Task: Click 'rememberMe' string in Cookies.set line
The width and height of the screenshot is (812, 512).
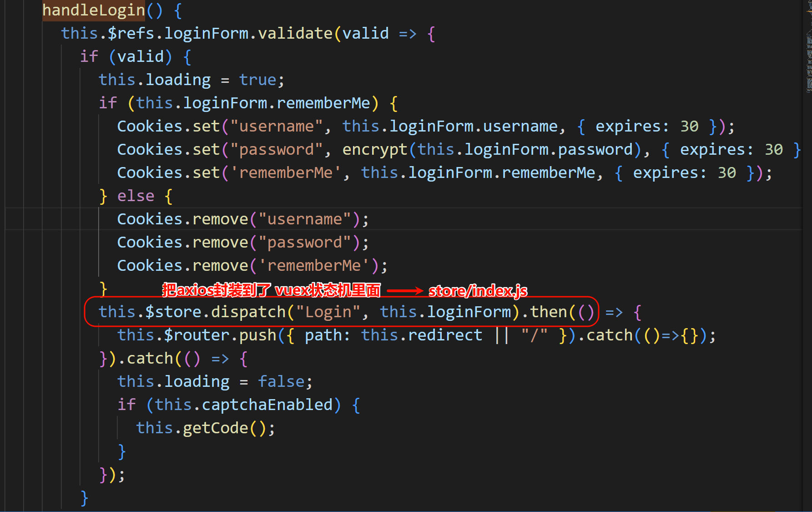Action: [286, 172]
